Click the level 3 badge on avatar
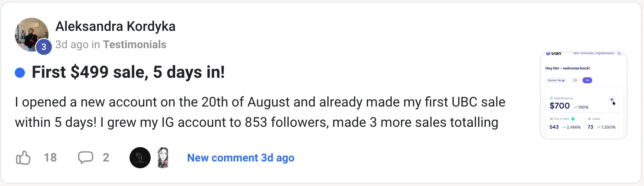644x186 pixels. pos(43,47)
